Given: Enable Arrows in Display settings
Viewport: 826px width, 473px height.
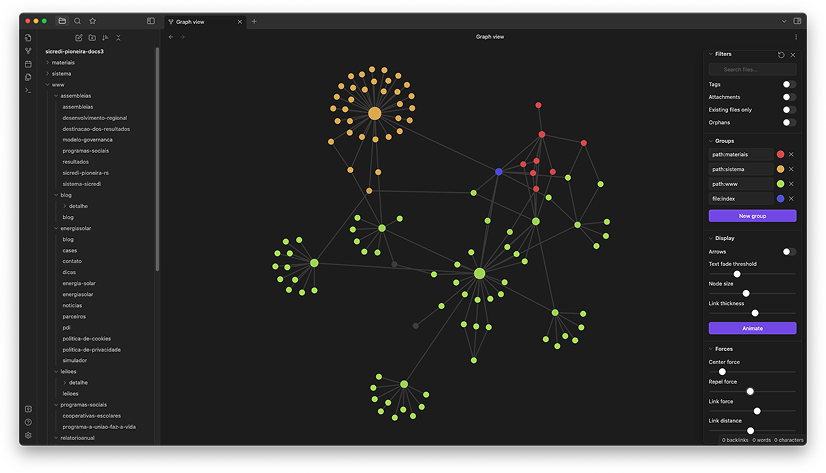Looking at the screenshot, I should (789, 252).
